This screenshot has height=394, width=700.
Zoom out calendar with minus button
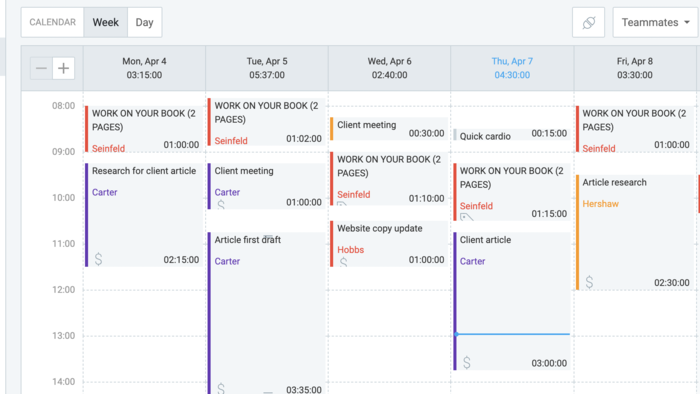click(41, 68)
